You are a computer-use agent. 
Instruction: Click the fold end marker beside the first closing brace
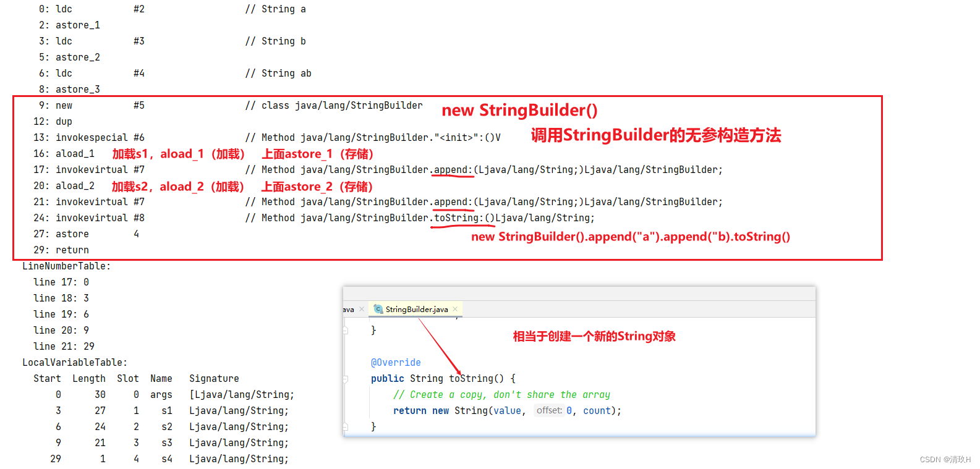point(345,331)
